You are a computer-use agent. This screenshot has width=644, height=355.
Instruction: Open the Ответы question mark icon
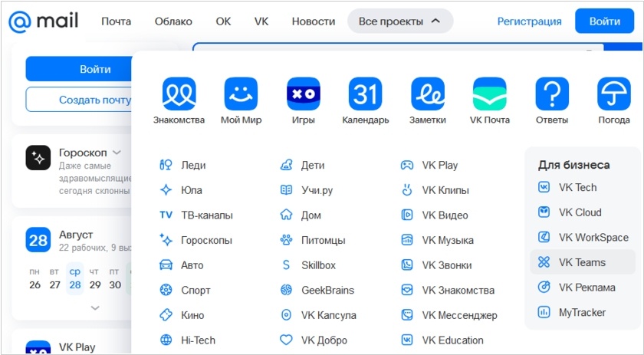point(552,94)
